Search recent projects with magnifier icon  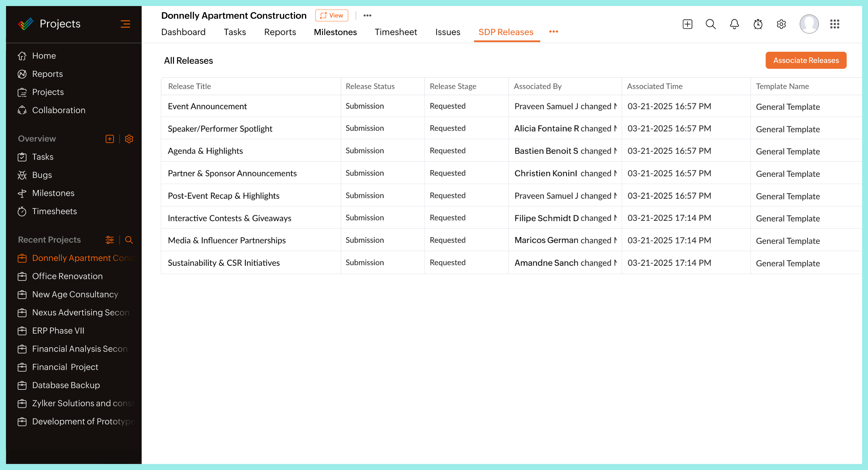point(129,240)
